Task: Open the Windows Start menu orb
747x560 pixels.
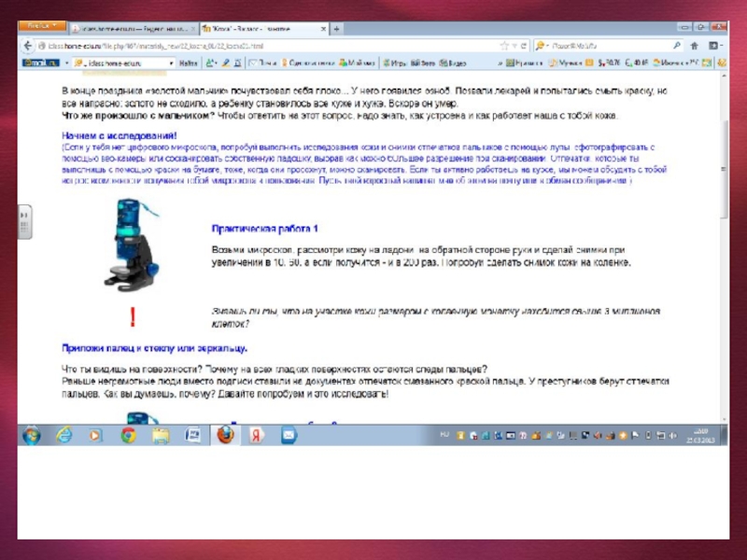Action: tap(31, 435)
